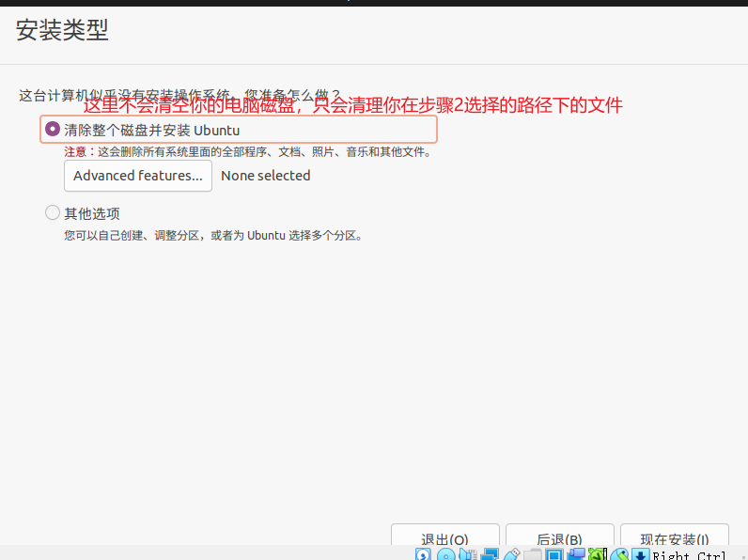The width and height of the screenshot is (748, 560).
Task: Select the 其他选项 radio button
Action: [52, 212]
